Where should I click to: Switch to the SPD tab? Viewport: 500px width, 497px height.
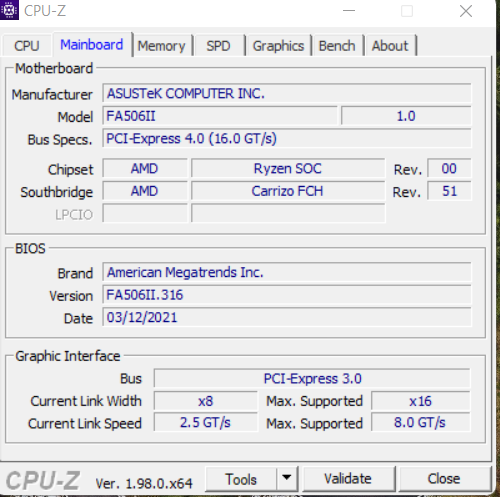coord(218,46)
